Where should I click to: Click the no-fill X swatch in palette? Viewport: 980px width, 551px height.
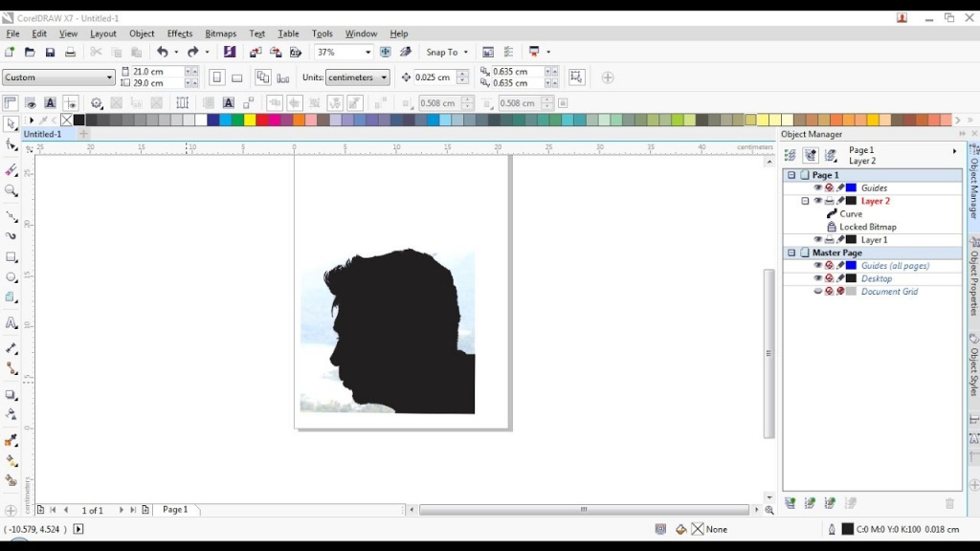pyautogui.click(x=66, y=120)
